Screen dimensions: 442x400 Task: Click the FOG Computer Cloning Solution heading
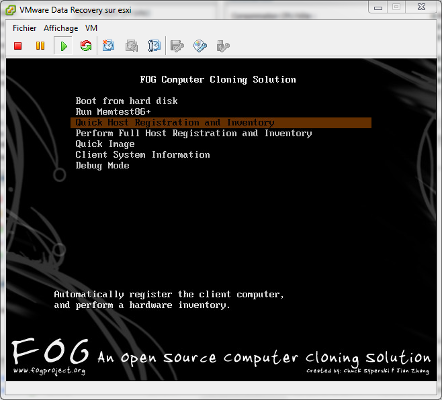[218, 80]
